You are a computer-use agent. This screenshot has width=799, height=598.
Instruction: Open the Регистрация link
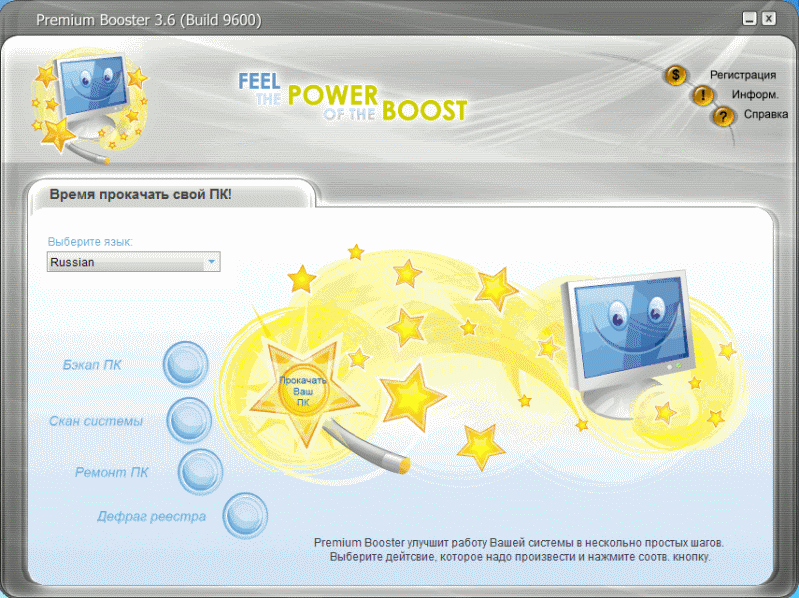point(742,75)
